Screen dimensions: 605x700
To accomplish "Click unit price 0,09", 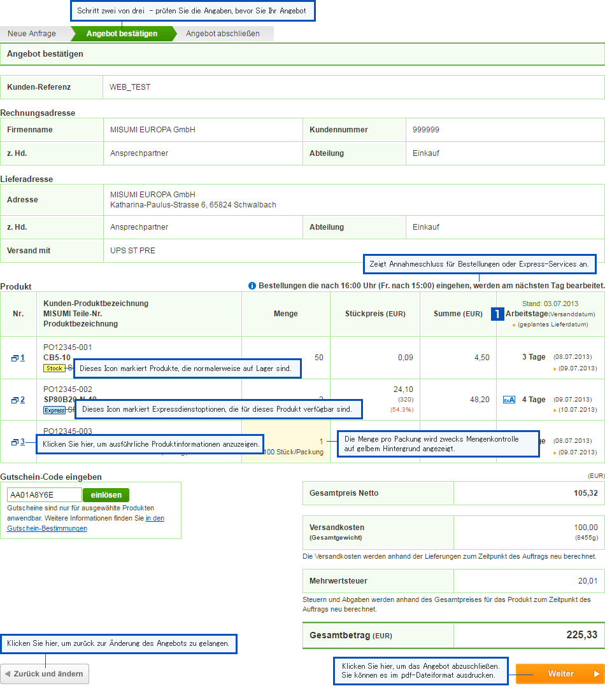I will click(406, 358).
